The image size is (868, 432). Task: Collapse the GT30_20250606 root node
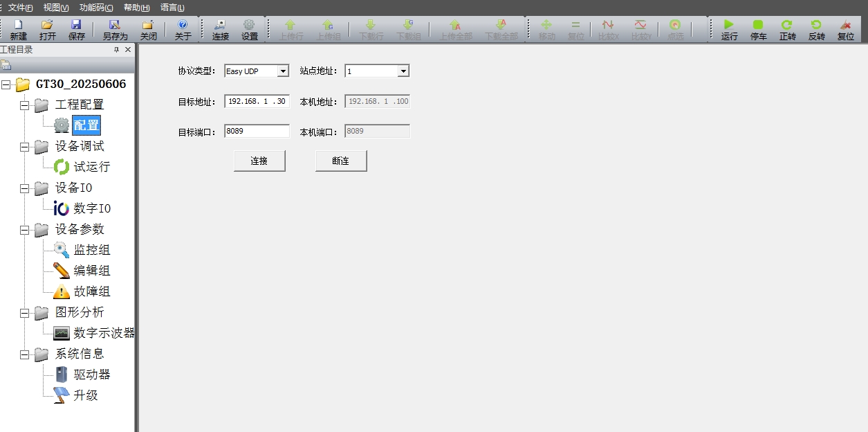point(6,84)
